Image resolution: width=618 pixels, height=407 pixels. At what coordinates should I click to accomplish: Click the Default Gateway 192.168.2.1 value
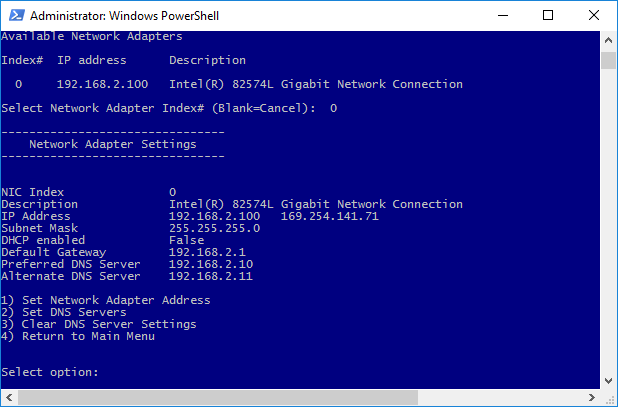[207, 252]
